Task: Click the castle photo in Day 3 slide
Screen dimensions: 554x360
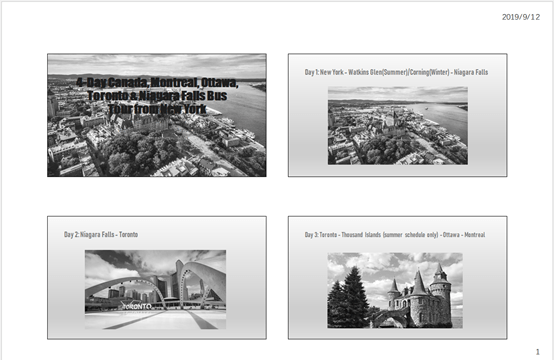Action: click(x=395, y=290)
